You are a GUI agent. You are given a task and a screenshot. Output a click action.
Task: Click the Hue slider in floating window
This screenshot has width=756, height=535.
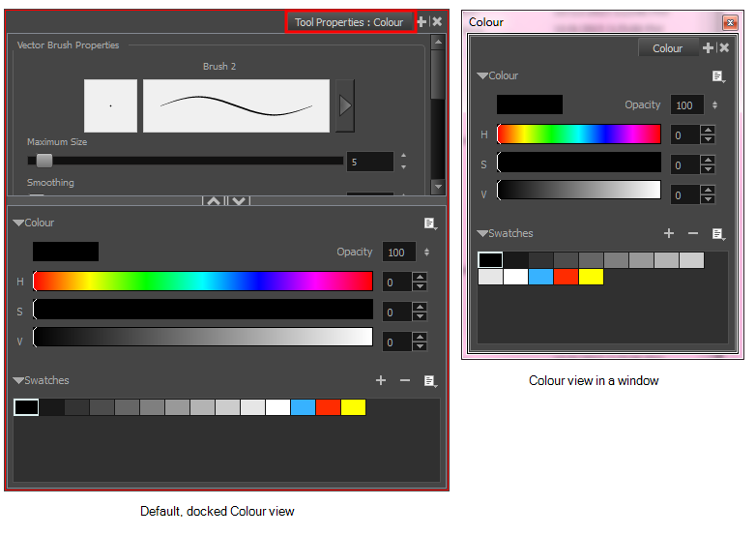click(578, 134)
